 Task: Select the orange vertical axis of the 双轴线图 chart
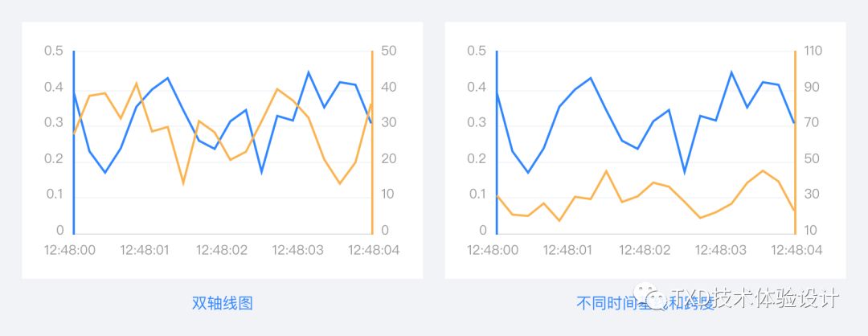(x=372, y=142)
